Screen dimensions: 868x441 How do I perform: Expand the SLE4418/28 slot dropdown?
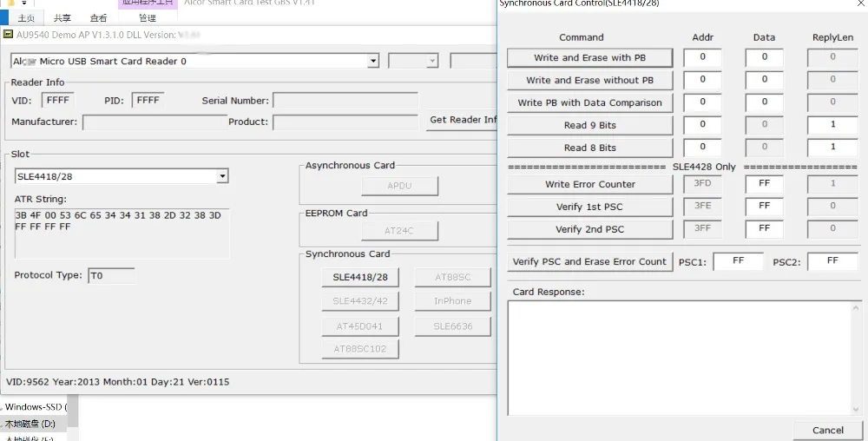[222, 176]
